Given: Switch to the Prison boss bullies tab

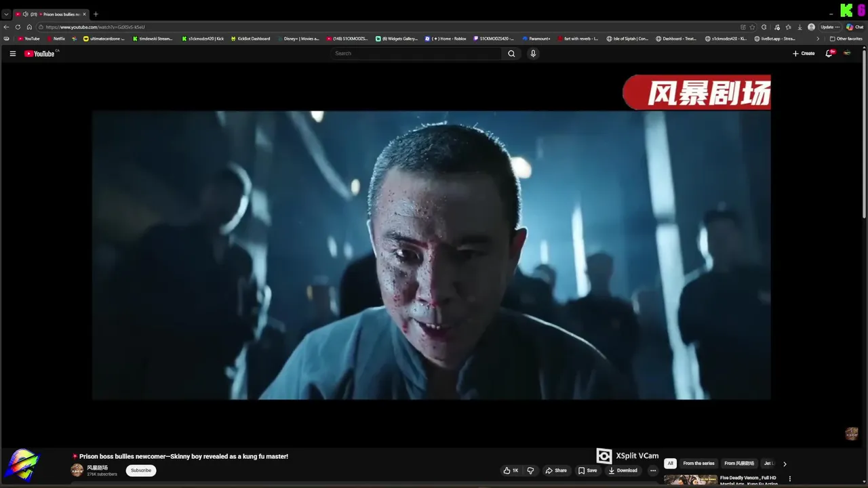Looking at the screenshot, I should pyautogui.click(x=51, y=14).
